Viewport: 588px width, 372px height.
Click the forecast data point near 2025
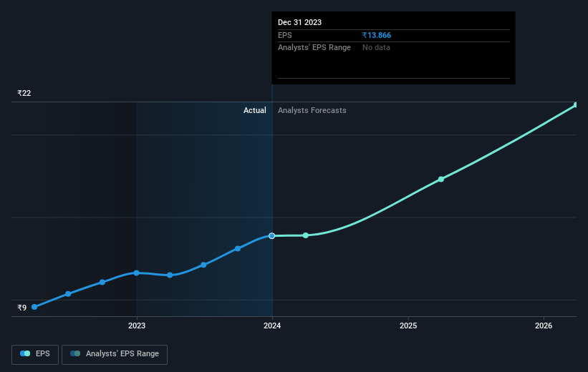pyautogui.click(x=441, y=179)
